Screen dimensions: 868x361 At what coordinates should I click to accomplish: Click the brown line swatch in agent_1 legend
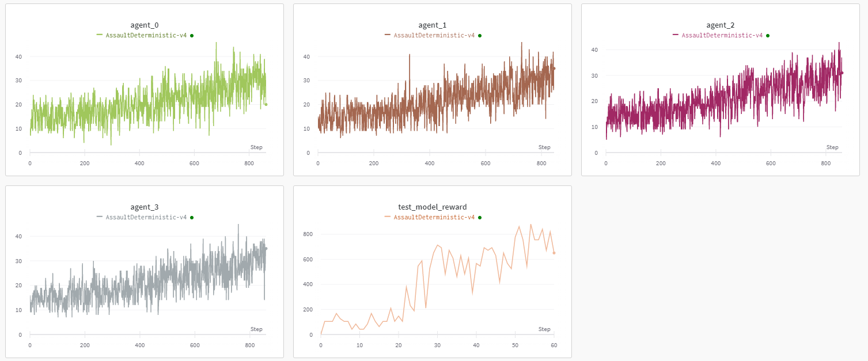point(388,35)
